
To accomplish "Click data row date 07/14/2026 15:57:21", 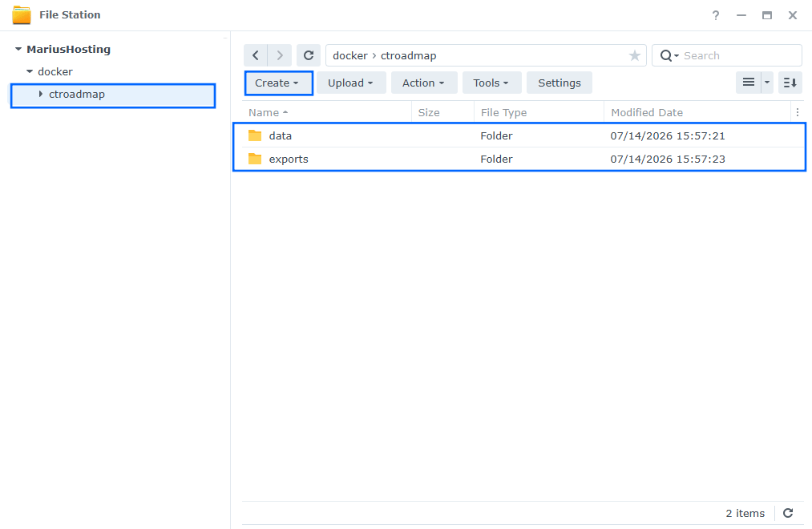I will [x=668, y=135].
